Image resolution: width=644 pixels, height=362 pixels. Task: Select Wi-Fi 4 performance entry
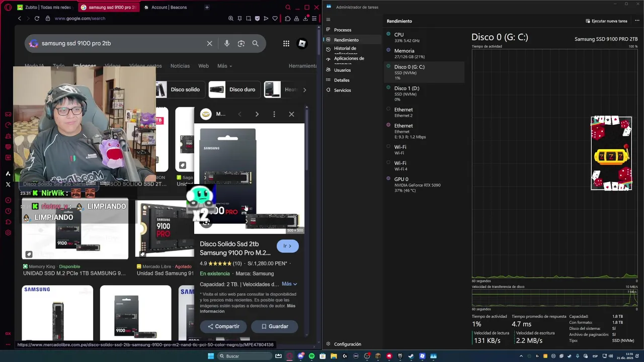[424, 166]
